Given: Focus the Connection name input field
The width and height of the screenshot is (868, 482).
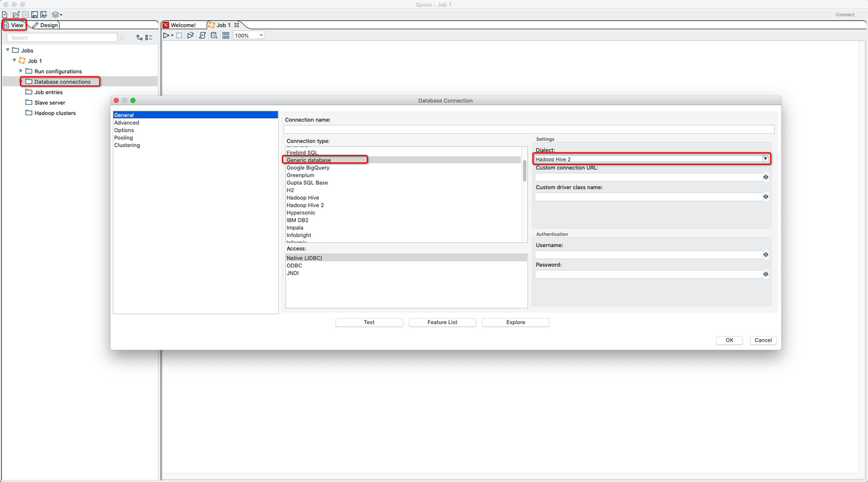Looking at the screenshot, I should [529, 130].
